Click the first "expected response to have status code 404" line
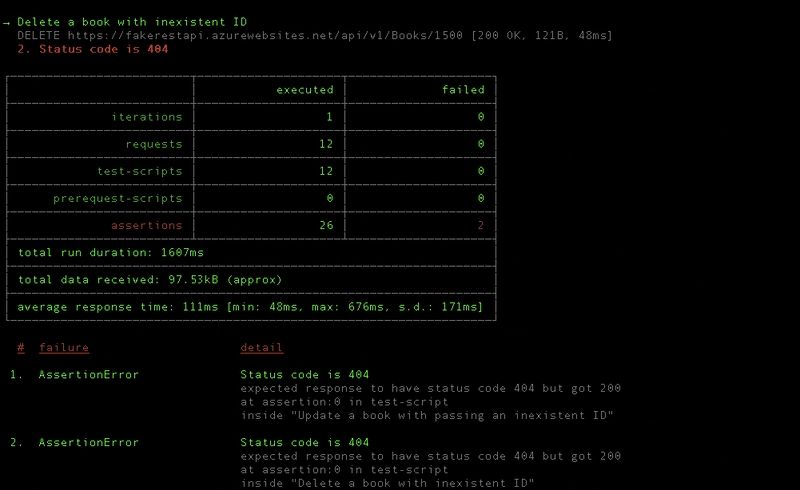The image size is (800, 490). [x=431, y=388]
